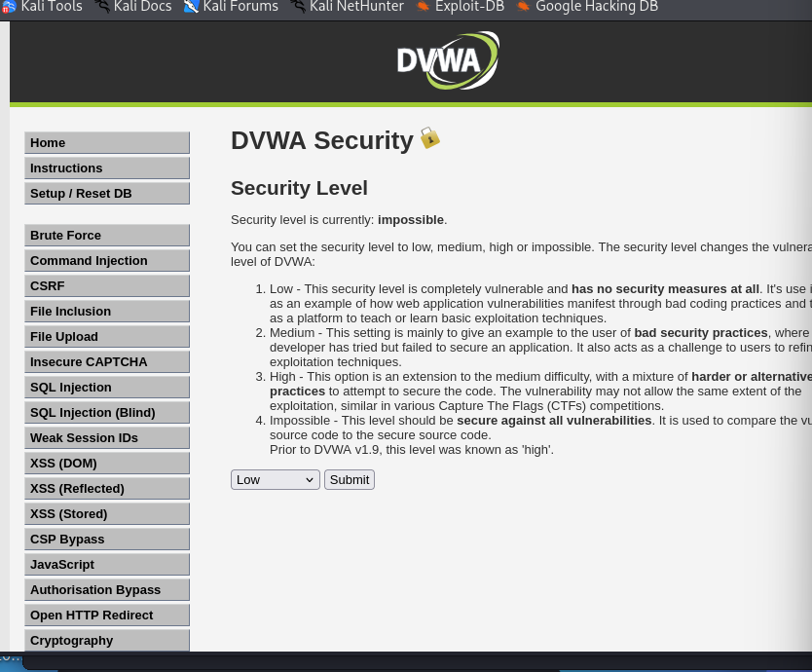Viewport: 812px width, 672px height.
Task: Go to the Home menu item
Action: tap(107, 142)
